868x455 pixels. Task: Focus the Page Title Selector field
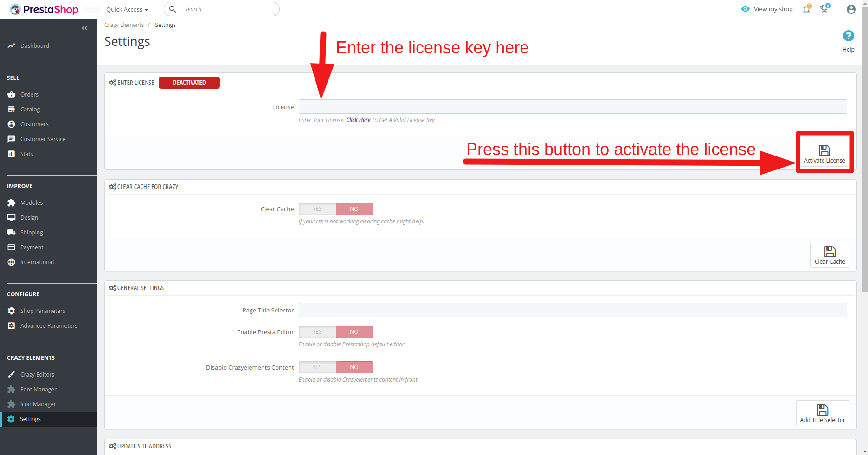[x=572, y=310]
